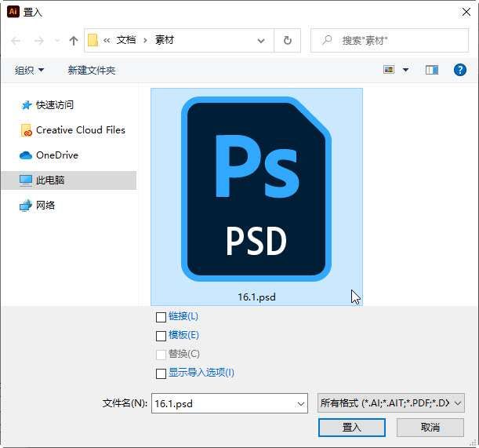The image size is (479, 448).
Task: Select 此电脑 in the sidebar
Action: pos(69,180)
